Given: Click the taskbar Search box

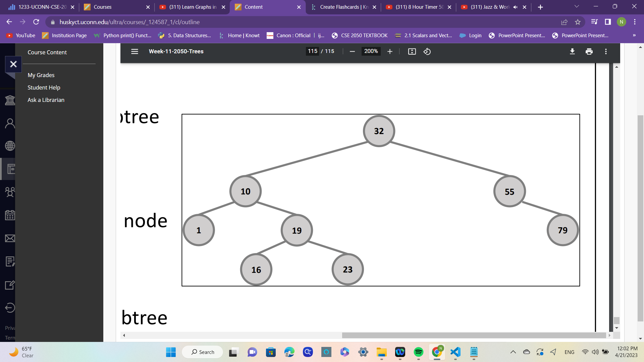Looking at the screenshot, I should (203, 352).
